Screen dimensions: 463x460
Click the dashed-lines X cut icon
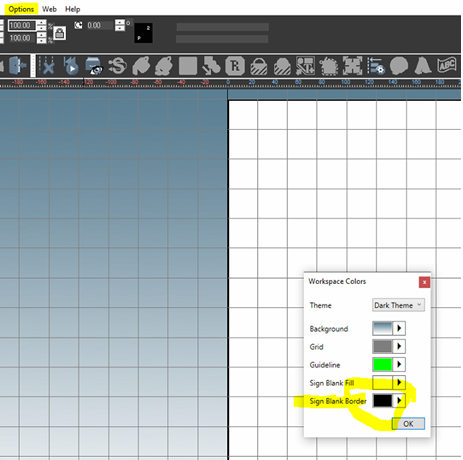pos(47,65)
